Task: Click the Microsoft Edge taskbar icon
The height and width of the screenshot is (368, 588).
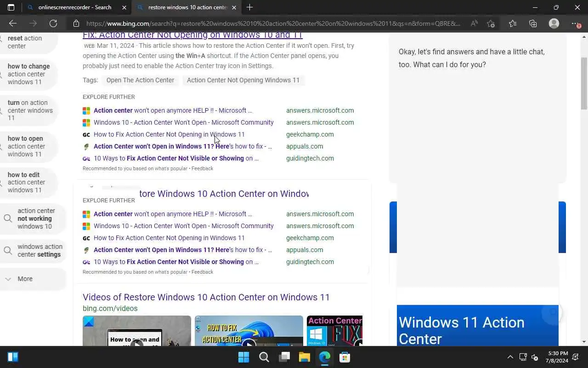Action: tap(324, 357)
